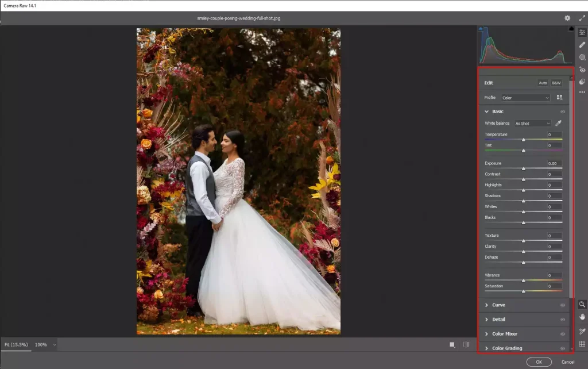Toggle visibility of the Basic panel
The width and height of the screenshot is (588, 369).
562,111
